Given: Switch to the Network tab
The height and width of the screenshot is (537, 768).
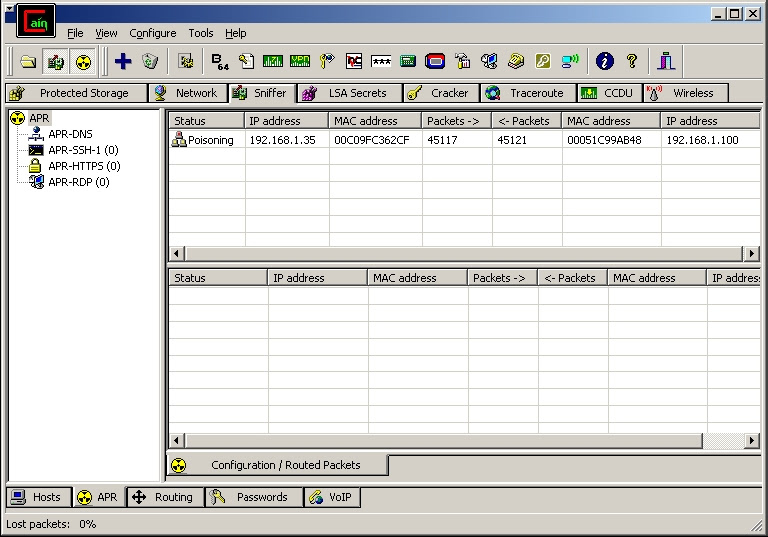Looking at the screenshot, I should (x=188, y=93).
